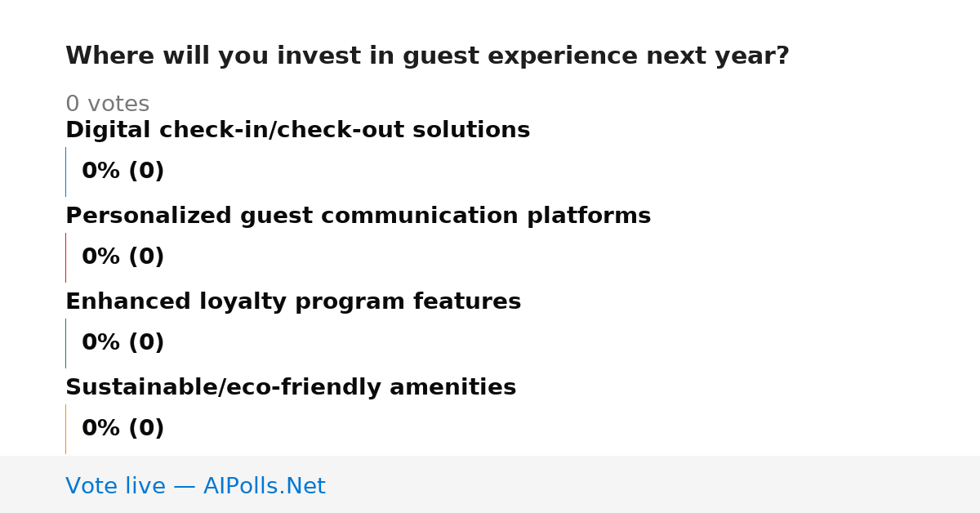Click 0% (0) result under Personalized guest communication

tap(122, 257)
